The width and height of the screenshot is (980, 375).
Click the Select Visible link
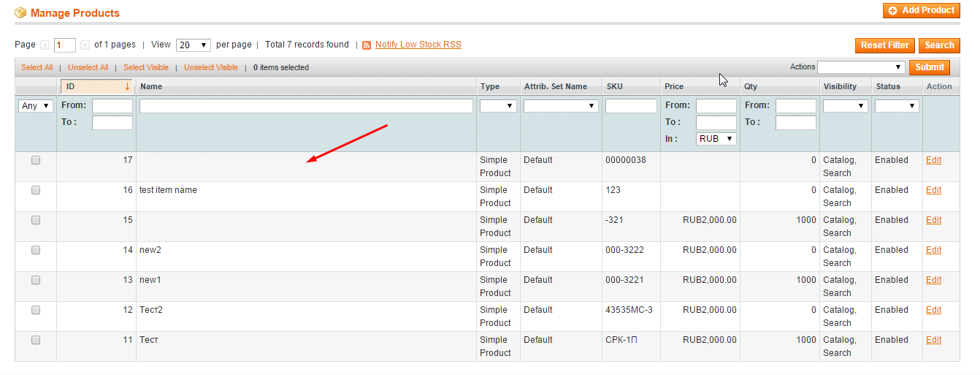(145, 67)
